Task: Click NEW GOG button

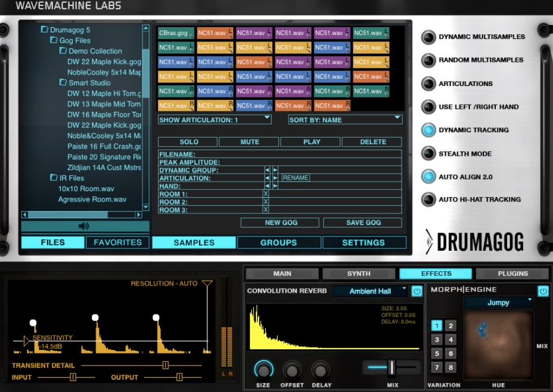Action: point(280,222)
